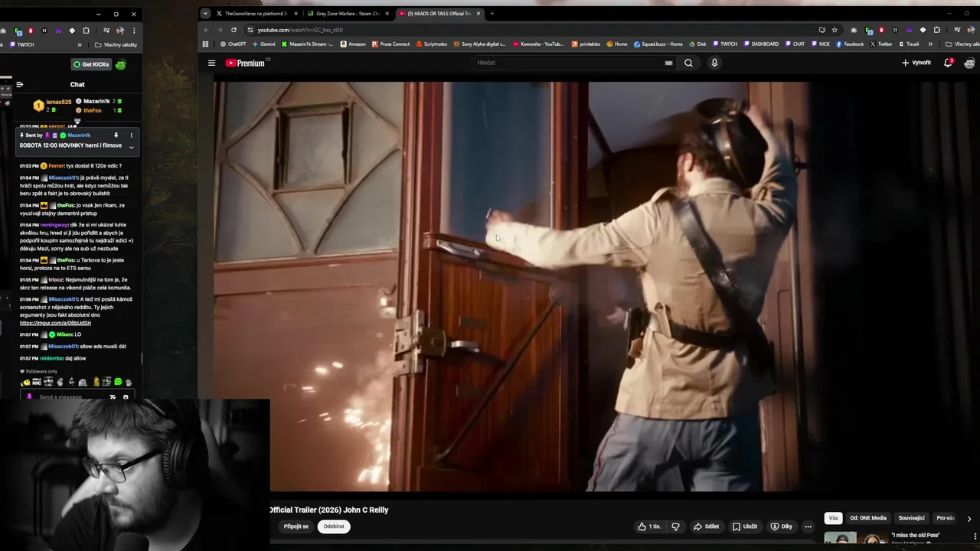Select the Od: ONE Media chip
Screen dimensions: 980x551
tap(868, 518)
